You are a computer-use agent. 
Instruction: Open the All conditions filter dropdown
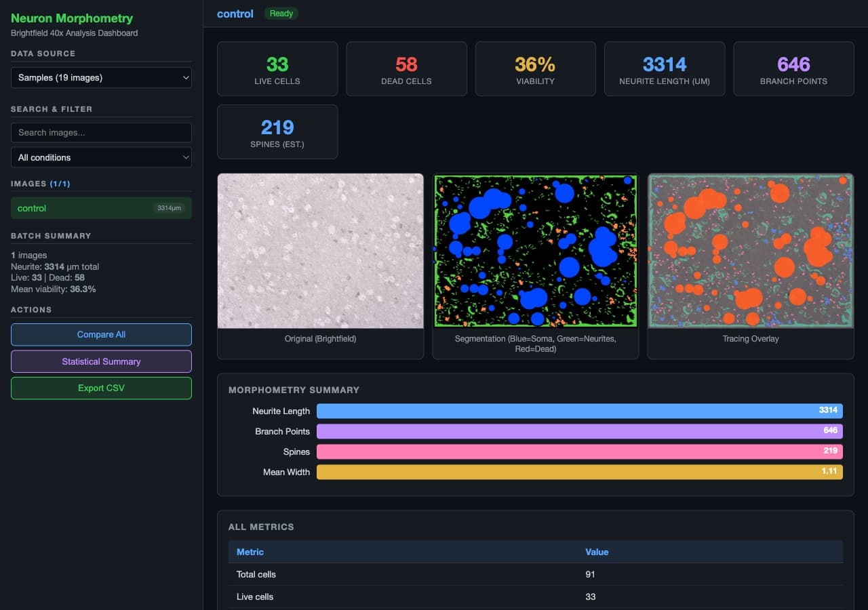[101, 157]
